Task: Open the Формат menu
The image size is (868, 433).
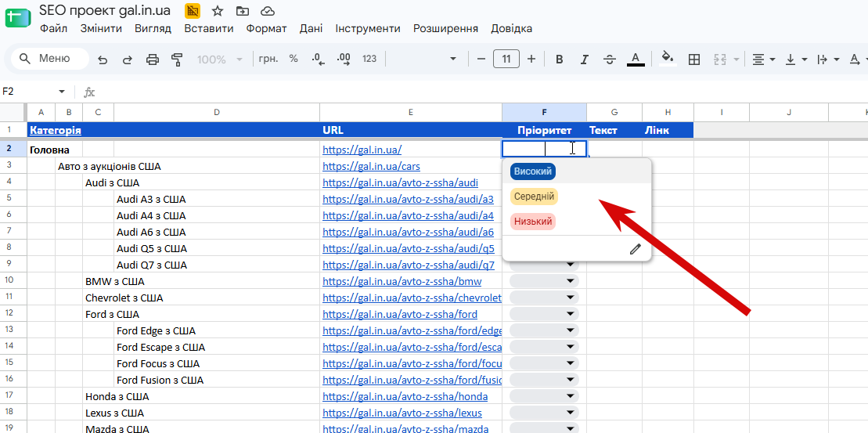Action: (x=267, y=28)
